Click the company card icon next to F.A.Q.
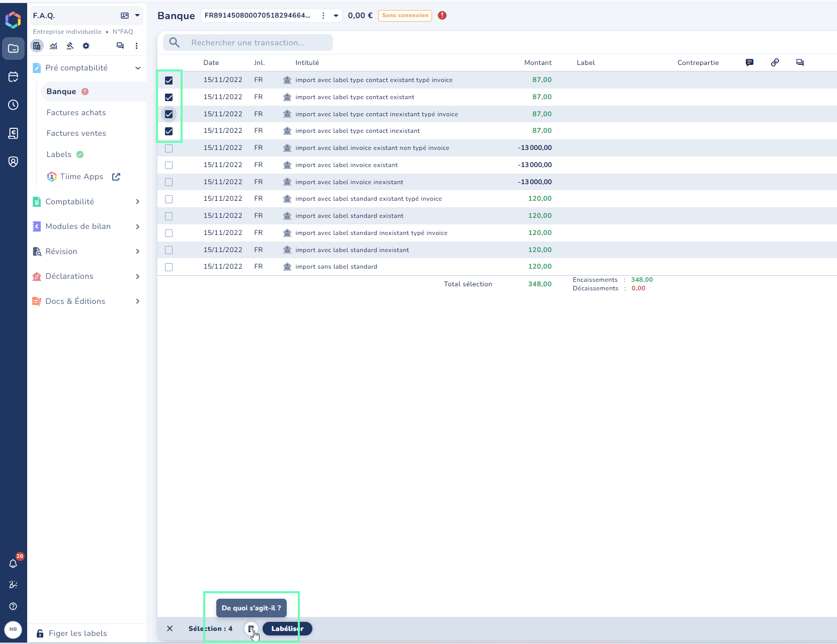This screenshot has width=837, height=644. tap(125, 16)
